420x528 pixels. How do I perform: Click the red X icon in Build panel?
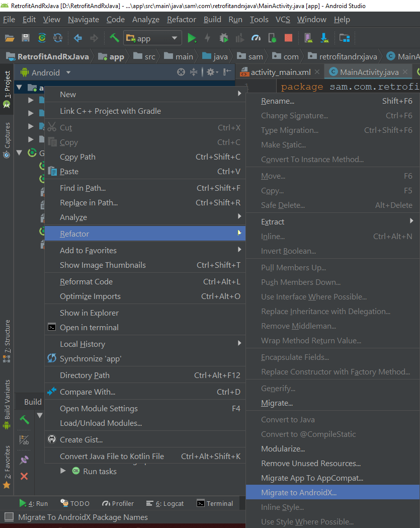[x=24, y=476]
